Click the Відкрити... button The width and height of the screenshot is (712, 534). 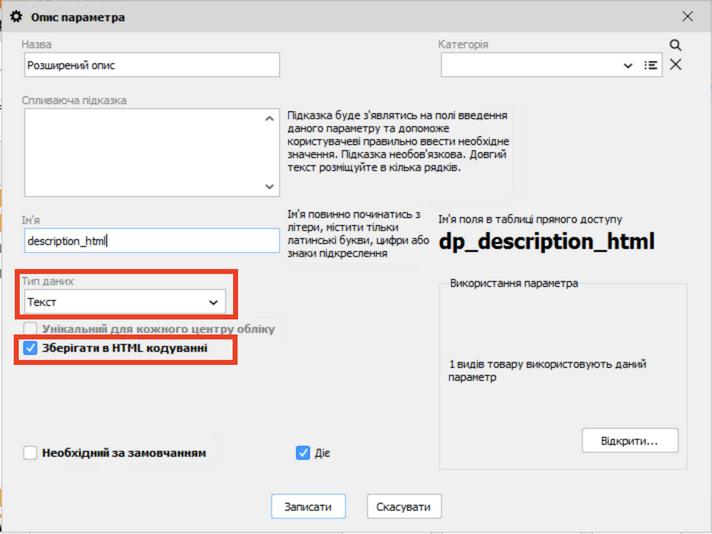(x=629, y=440)
